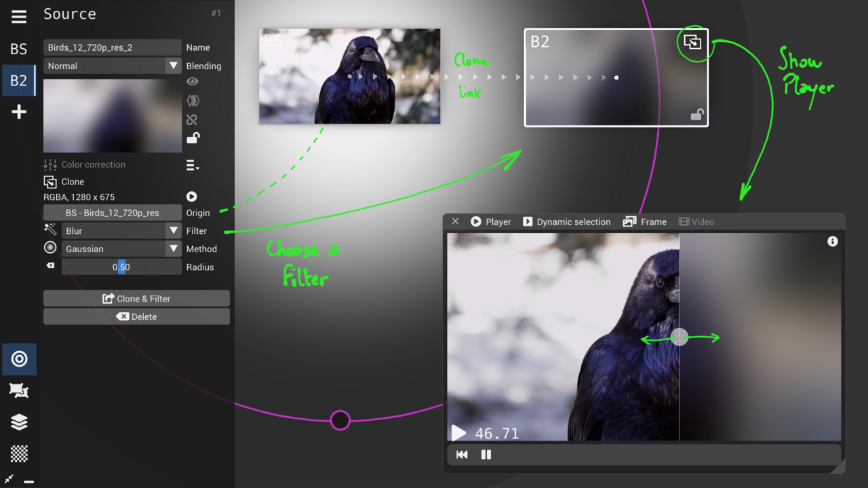Toggle source visibility eye icon

pyautogui.click(x=193, y=81)
